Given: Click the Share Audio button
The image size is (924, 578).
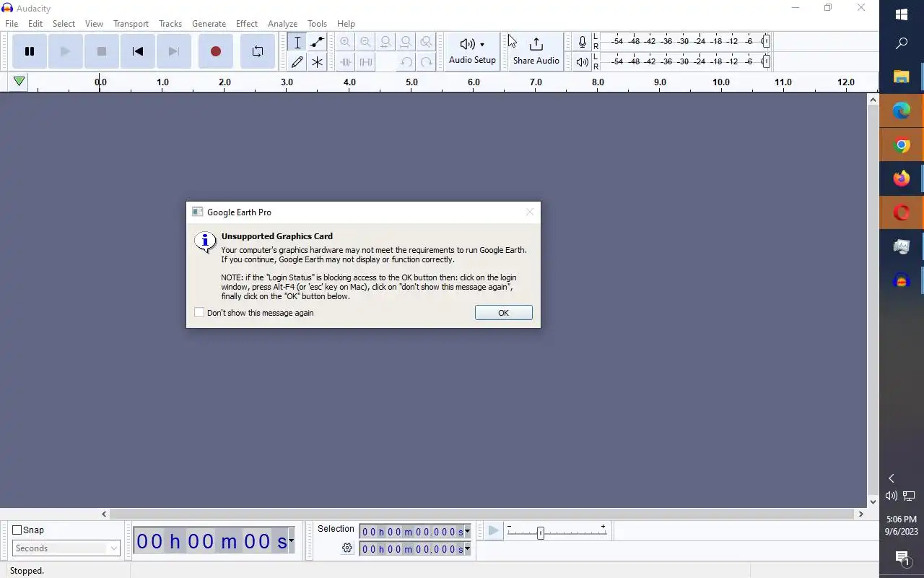Looking at the screenshot, I should point(536,51).
